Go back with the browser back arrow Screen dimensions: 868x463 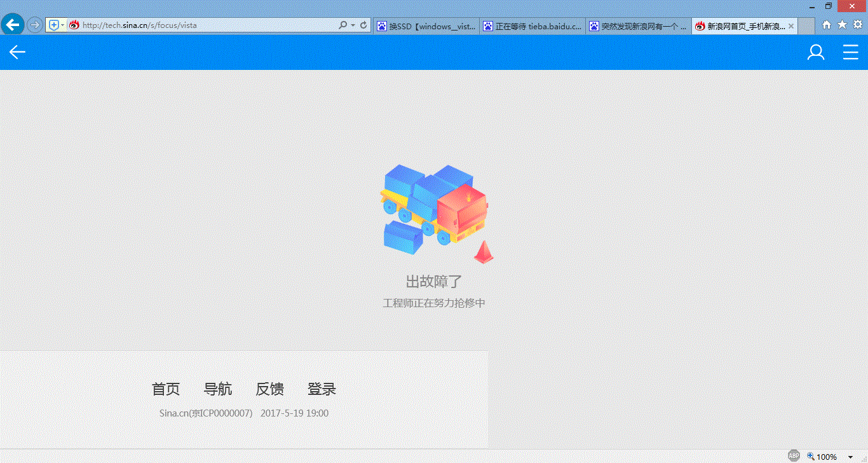click(x=13, y=25)
